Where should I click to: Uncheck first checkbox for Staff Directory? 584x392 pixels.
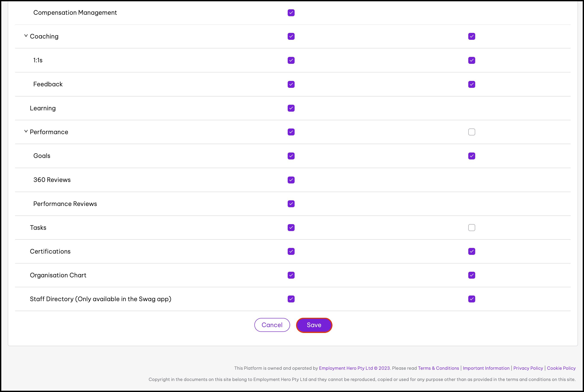pyautogui.click(x=291, y=299)
